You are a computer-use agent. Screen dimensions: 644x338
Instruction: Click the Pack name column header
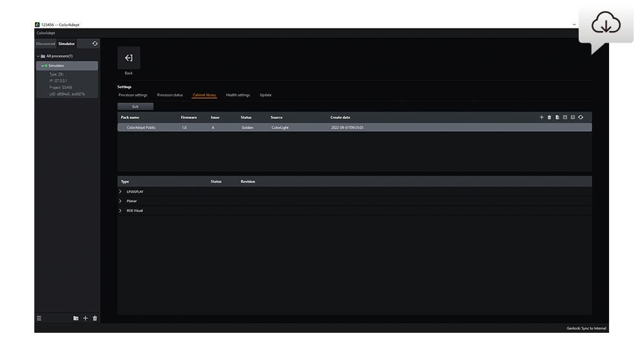[x=130, y=118]
